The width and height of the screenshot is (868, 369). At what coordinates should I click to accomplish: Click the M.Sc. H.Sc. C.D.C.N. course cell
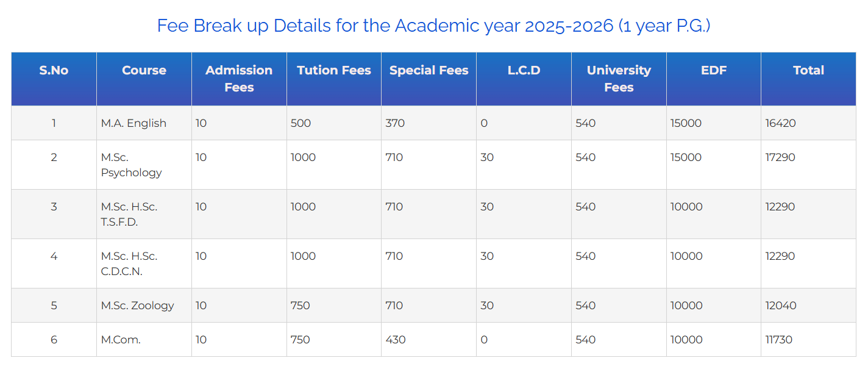click(x=129, y=263)
